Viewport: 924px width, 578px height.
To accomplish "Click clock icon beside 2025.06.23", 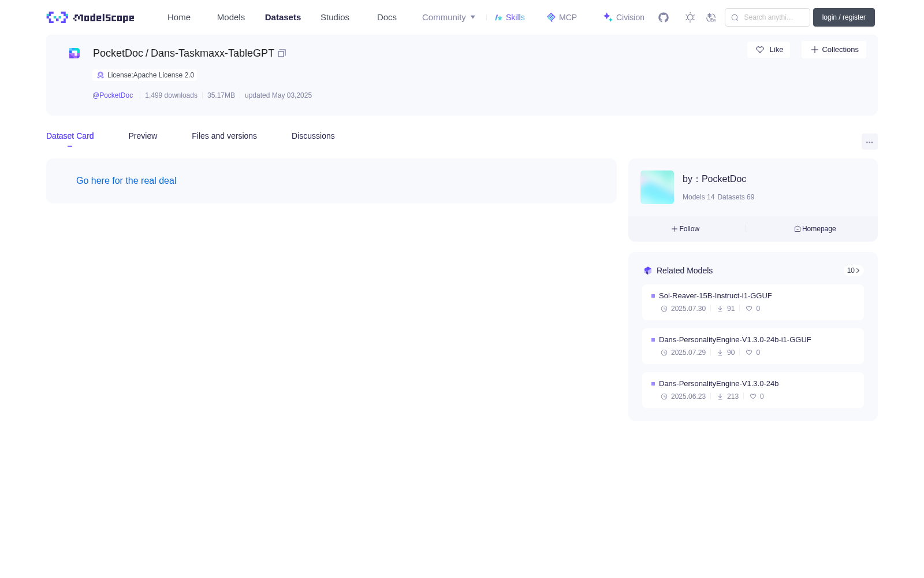I will (x=664, y=397).
